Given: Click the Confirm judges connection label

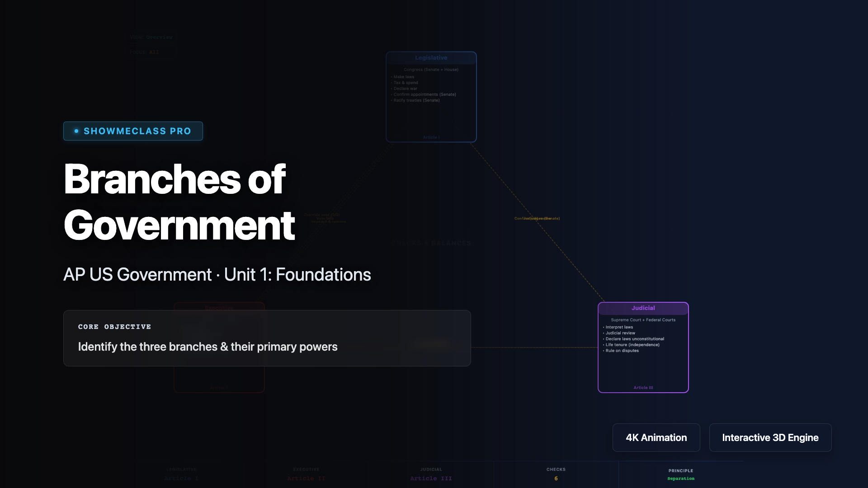Looking at the screenshot, I should pyautogui.click(x=537, y=219).
